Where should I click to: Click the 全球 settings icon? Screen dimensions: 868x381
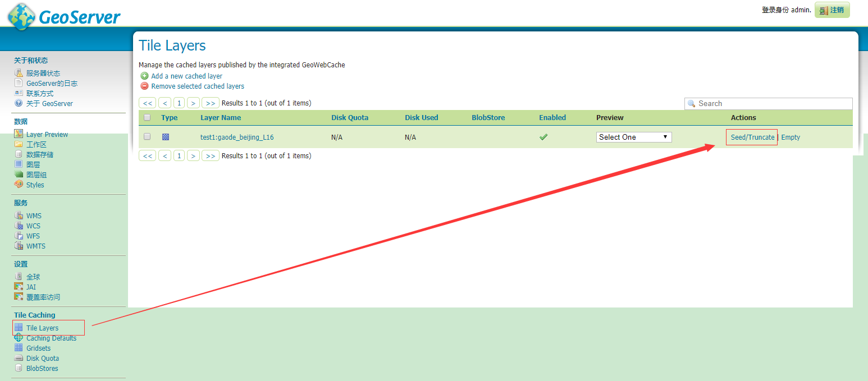19,277
